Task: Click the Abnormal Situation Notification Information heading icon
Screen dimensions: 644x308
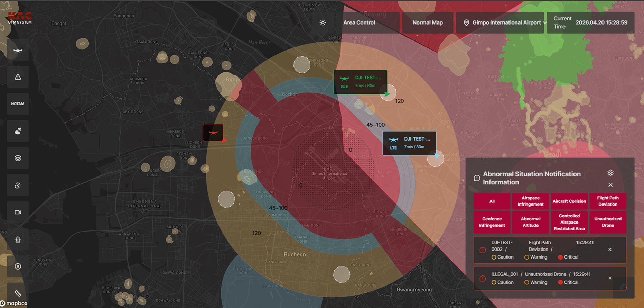Action: tap(477, 178)
